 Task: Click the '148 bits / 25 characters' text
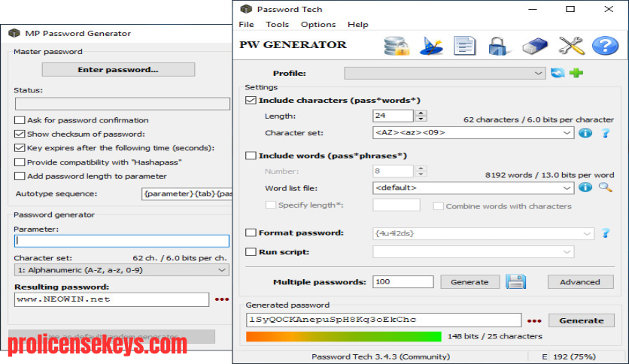495,336
